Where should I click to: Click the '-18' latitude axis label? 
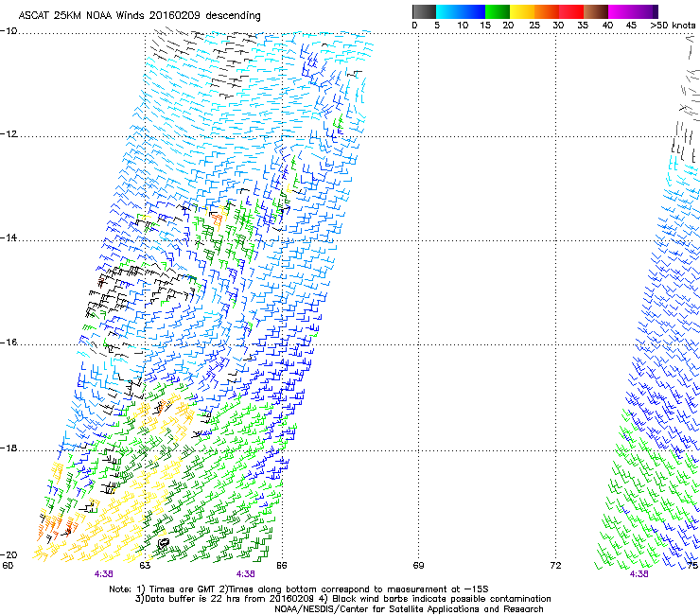9,448
